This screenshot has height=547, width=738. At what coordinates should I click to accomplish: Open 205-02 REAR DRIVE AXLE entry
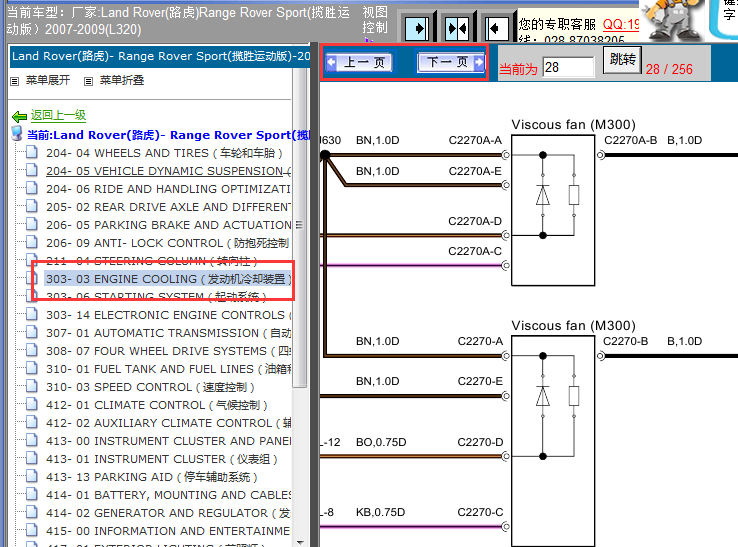coord(168,207)
